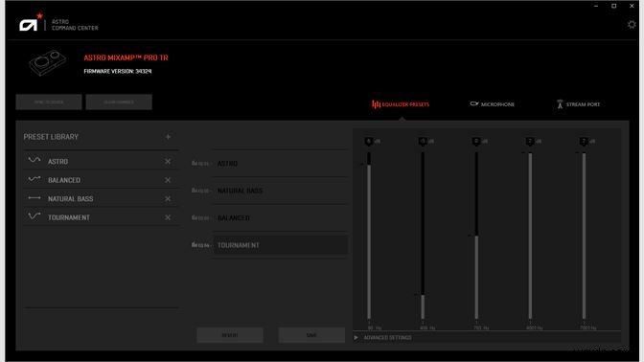Close the Astro Command Center window
644x362 pixels.
coord(632,6)
